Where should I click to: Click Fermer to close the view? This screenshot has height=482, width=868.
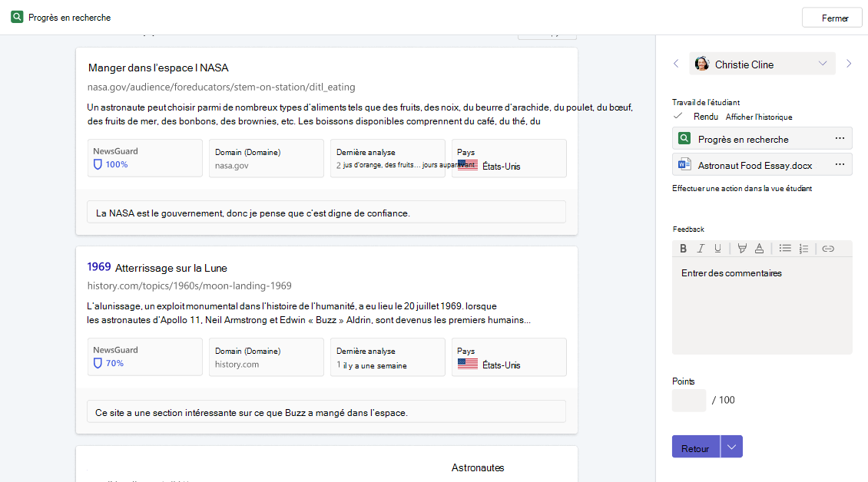(832, 18)
